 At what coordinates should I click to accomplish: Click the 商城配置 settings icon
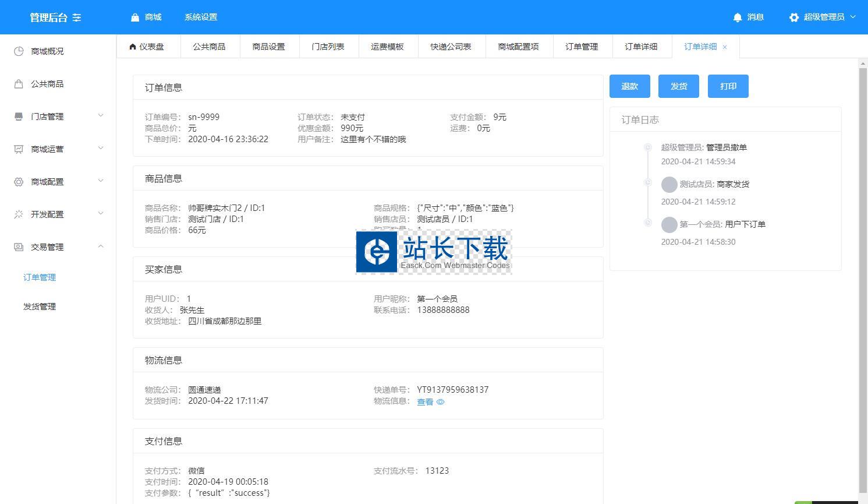pyautogui.click(x=19, y=182)
